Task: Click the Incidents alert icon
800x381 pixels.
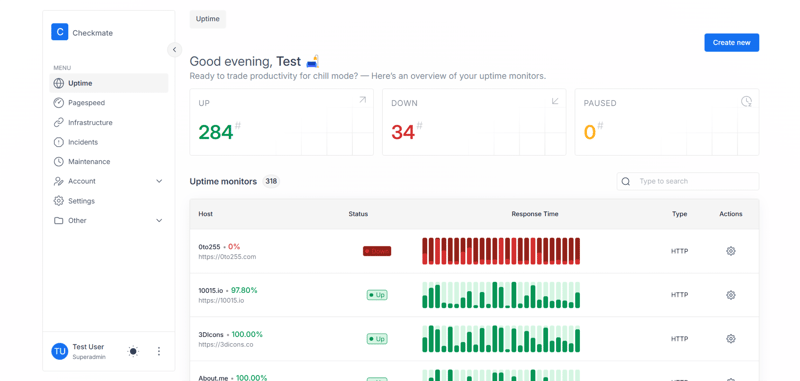Action: tap(59, 142)
